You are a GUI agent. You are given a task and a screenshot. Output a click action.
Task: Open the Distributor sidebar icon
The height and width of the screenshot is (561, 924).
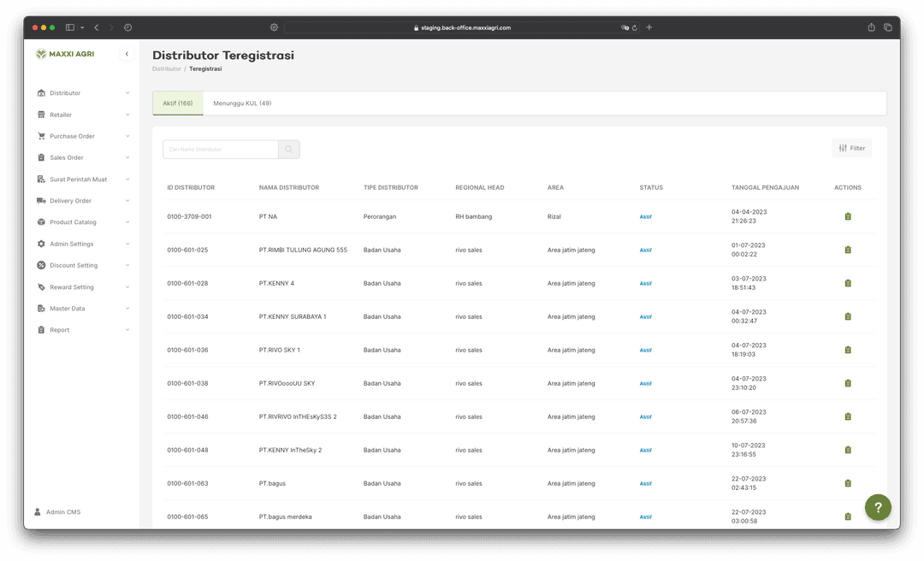point(40,92)
